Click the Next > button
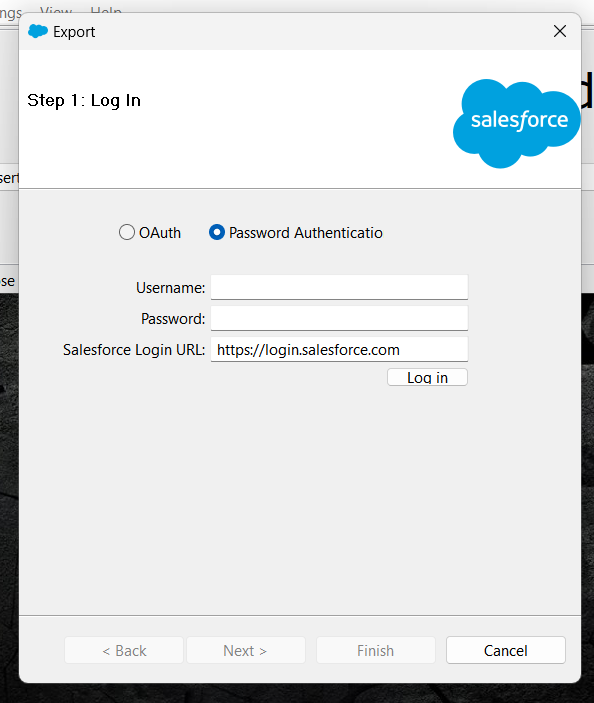Image resolution: width=594 pixels, height=703 pixels. 246,650
